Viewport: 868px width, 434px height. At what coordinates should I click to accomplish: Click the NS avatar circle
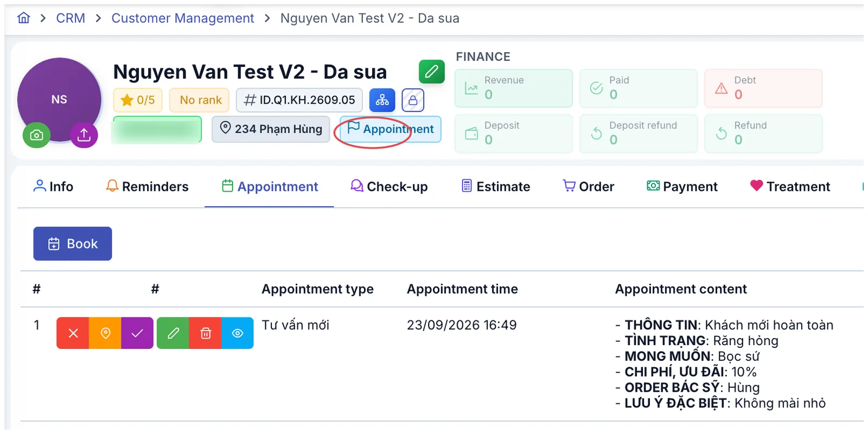59,100
